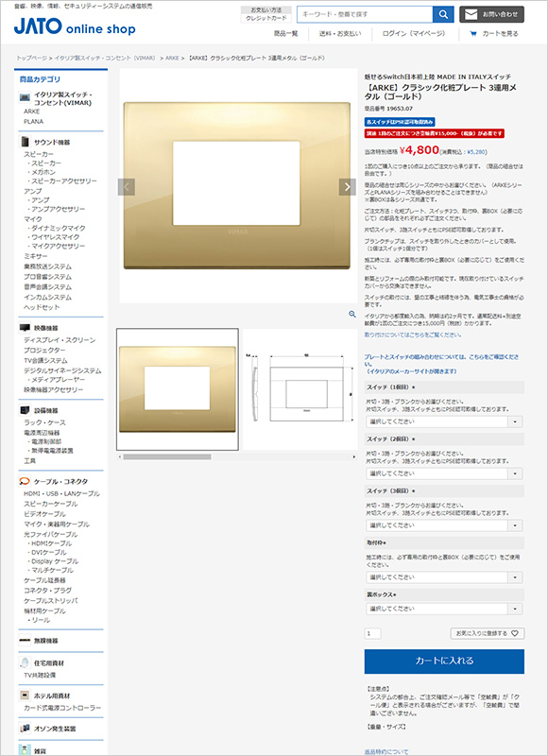Open 商品一覧 in top navigation
This screenshot has height=756, width=548.
coord(285,34)
